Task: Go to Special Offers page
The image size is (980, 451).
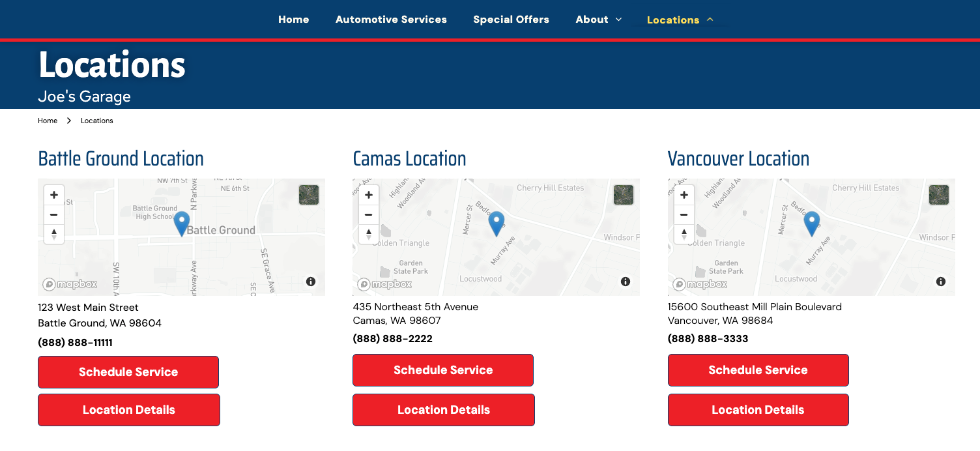Action: coord(511,20)
